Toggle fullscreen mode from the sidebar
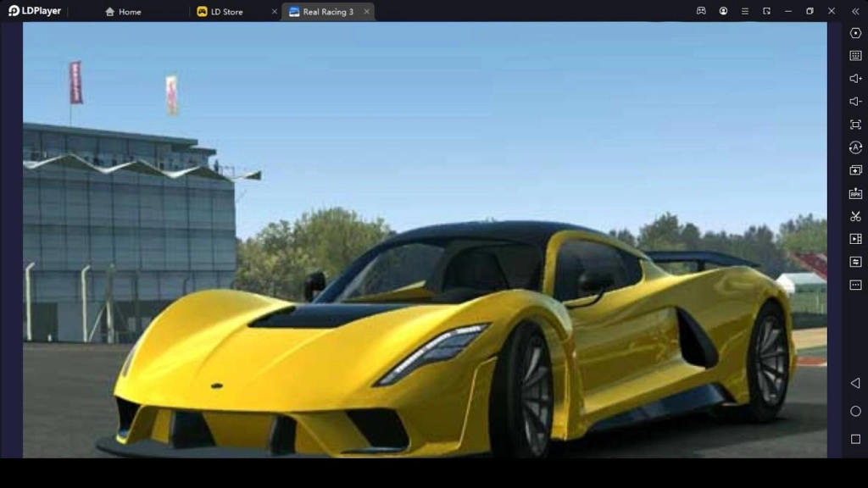The image size is (868, 488). click(x=854, y=125)
